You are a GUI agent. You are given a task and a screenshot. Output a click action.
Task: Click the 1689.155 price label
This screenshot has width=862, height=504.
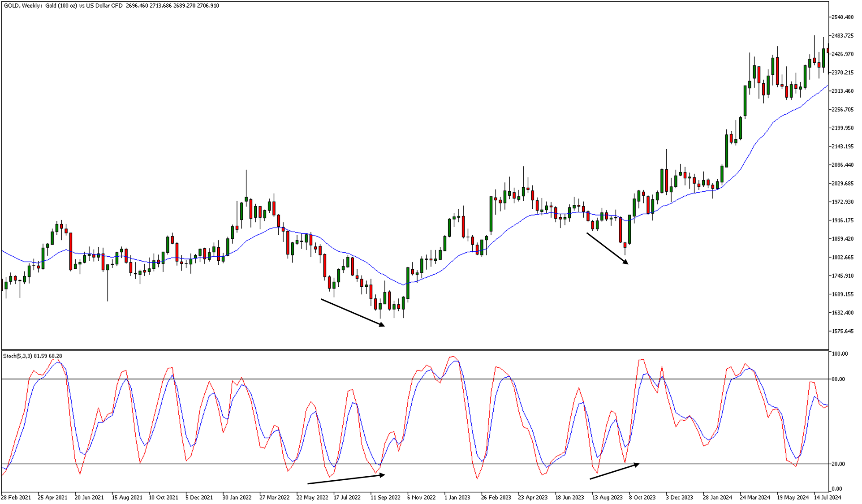[842, 294]
